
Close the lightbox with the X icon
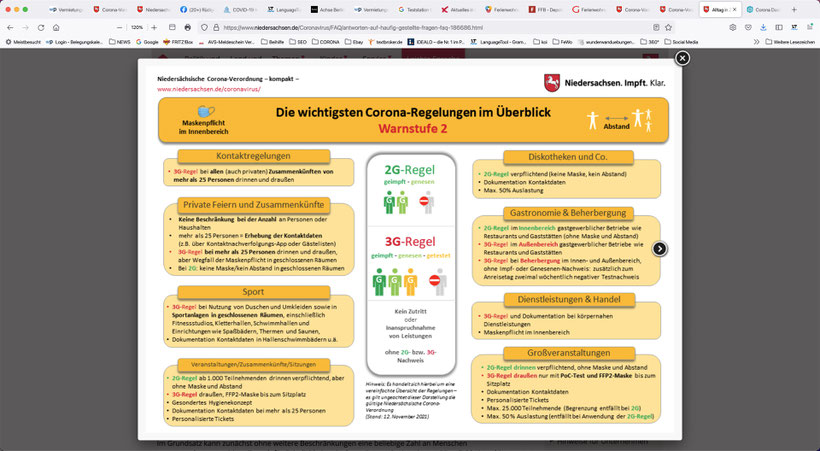[x=682, y=58]
